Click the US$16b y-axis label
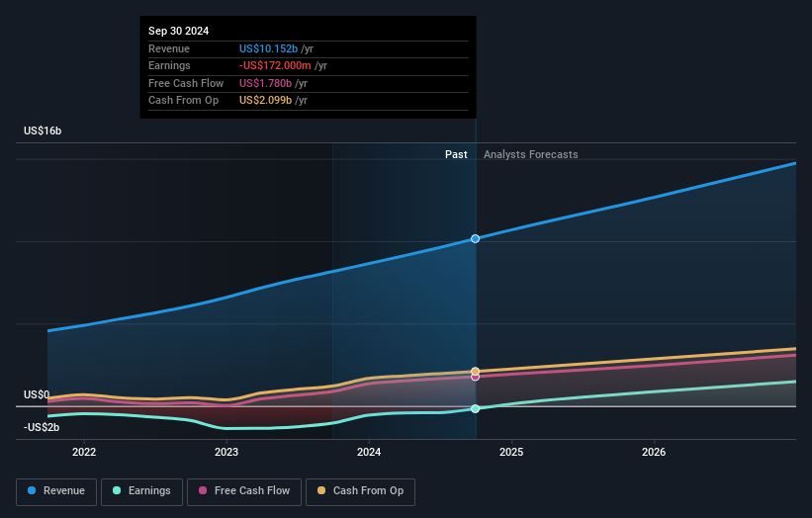This screenshot has height=518, width=812. click(43, 130)
